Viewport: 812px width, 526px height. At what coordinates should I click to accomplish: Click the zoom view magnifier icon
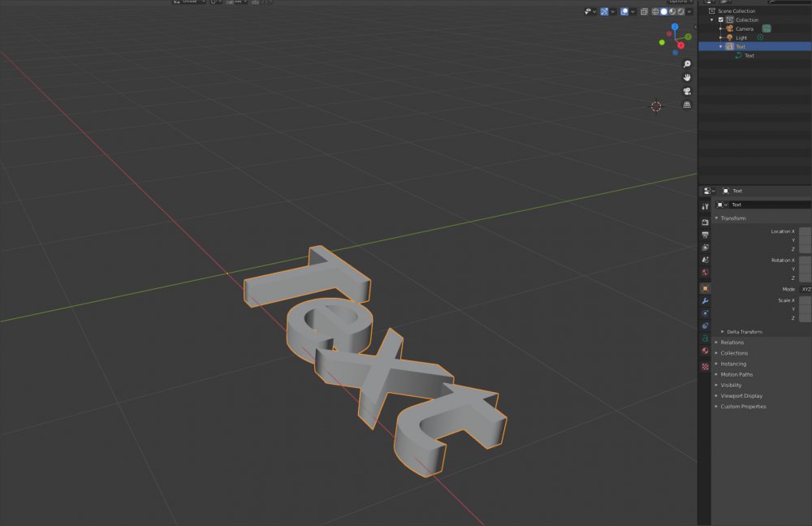pos(687,64)
